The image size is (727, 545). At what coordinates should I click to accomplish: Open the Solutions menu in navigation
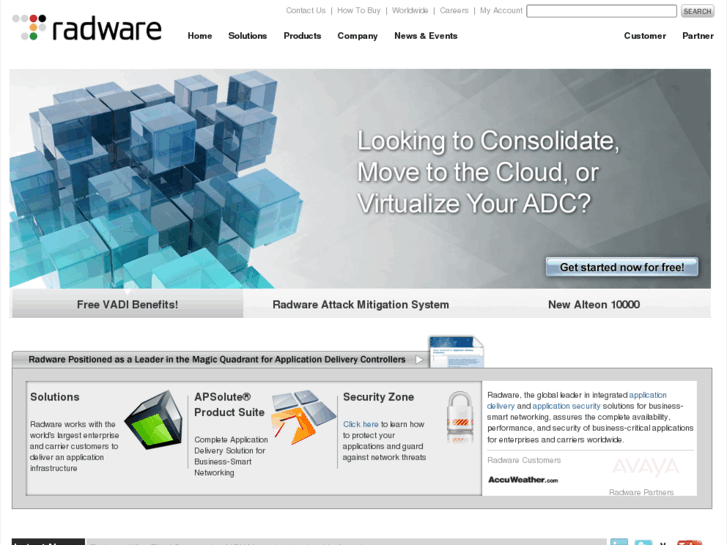coord(248,36)
